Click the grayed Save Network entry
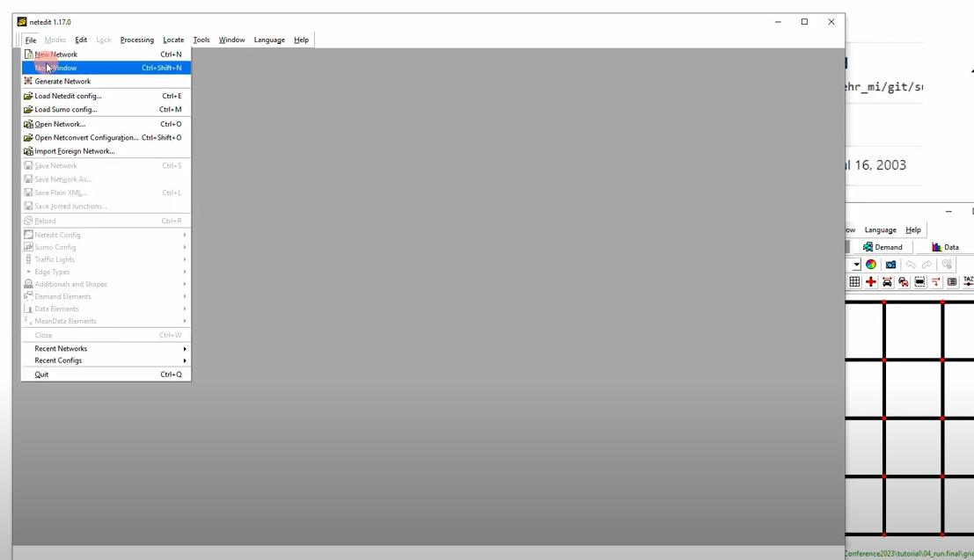Screen dimensions: 974x560 click(x=106, y=166)
